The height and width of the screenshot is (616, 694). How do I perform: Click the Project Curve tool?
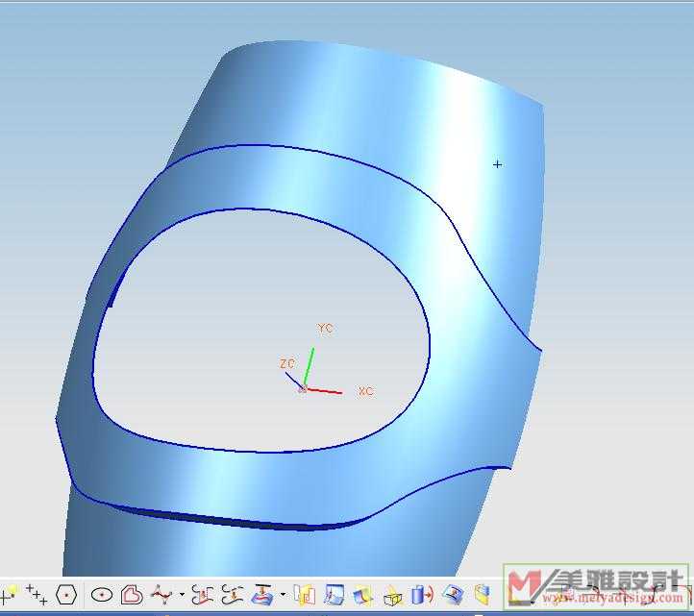[x=262, y=595]
